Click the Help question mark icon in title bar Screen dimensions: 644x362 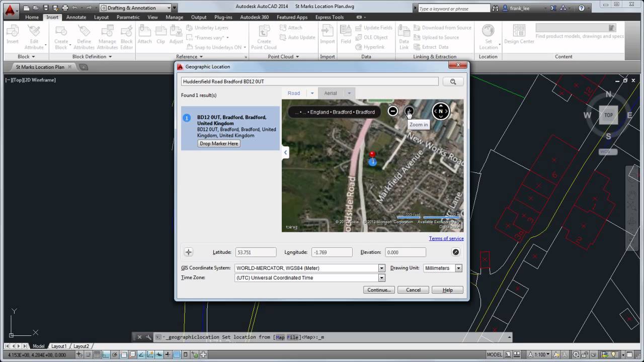coord(582,8)
